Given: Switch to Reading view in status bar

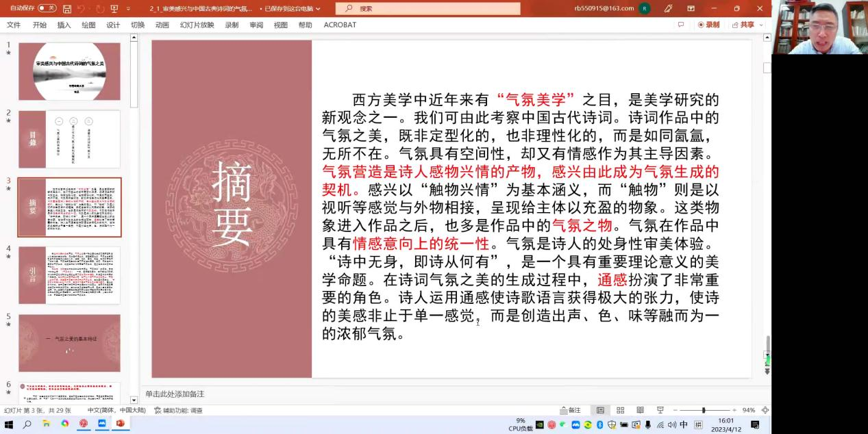Looking at the screenshot, I should point(640,410).
